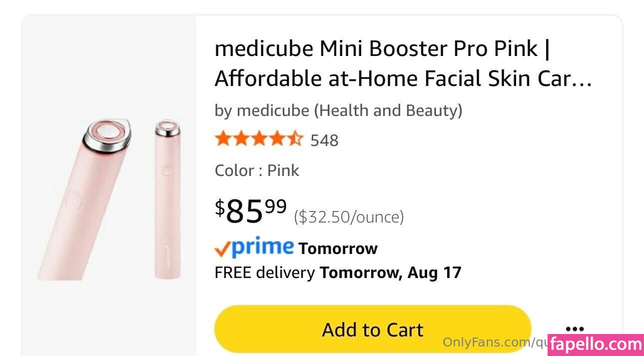Click the $85.99 price
This screenshot has width=644, height=356.
[x=251, y=210]
